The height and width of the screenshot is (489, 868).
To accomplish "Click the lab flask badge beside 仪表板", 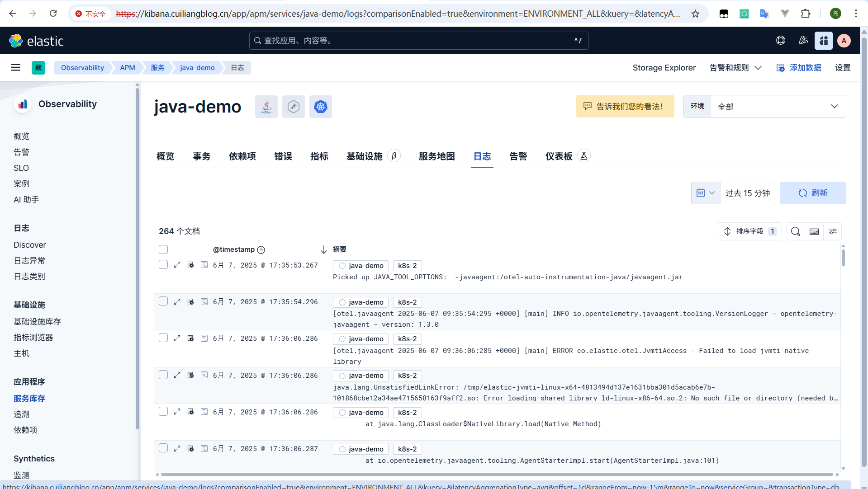I will coord(584,156).
